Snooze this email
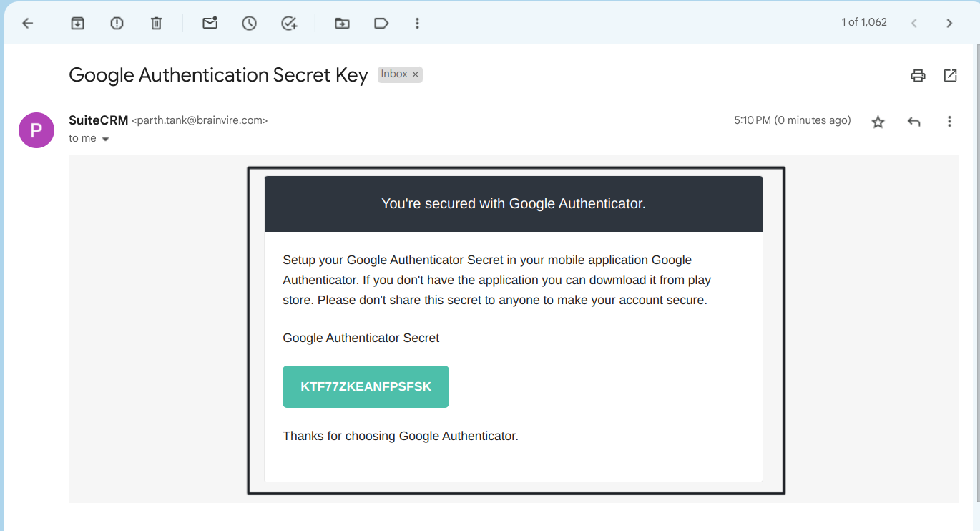Image resolution: width=980 pixels, height=531 pixels. tap(249, 22)
